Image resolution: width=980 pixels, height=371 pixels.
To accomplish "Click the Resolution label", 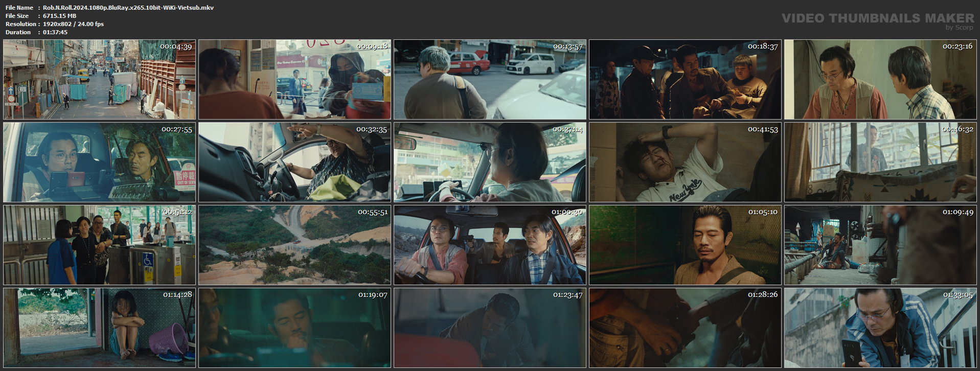I will [21, 24].
